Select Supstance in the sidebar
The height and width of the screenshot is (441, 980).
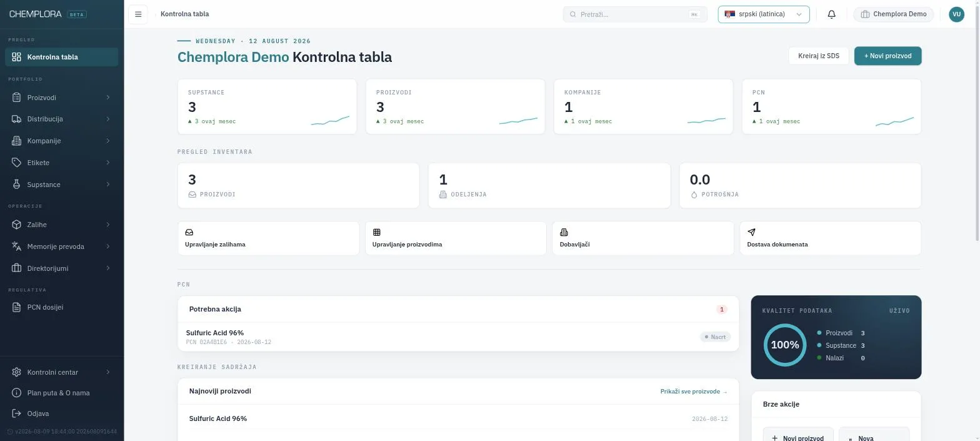[62, 185]
